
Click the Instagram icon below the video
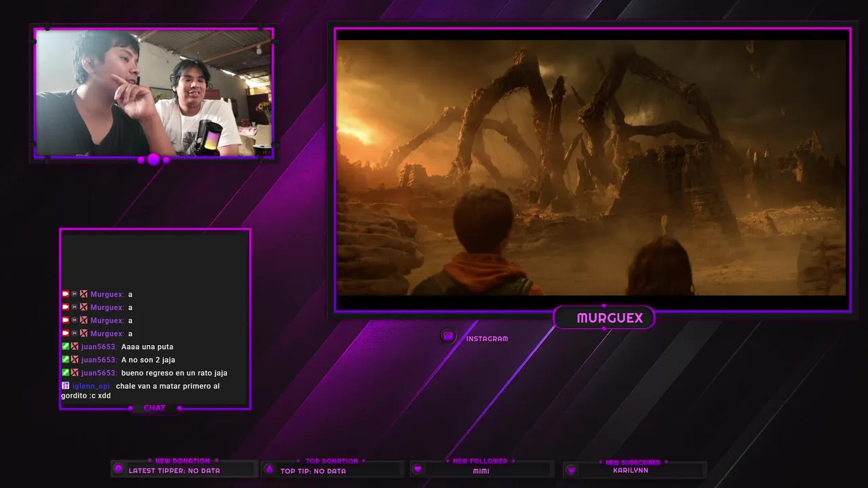pyautogui.click(x=448, y=336)
